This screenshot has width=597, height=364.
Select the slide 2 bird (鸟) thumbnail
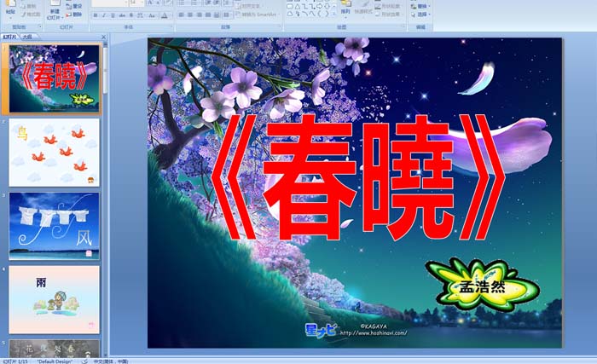coord(54,153)
